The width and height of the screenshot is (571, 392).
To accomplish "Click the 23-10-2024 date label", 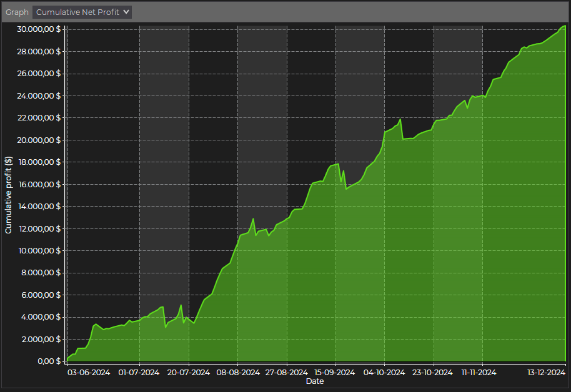I will coord(433,373).
